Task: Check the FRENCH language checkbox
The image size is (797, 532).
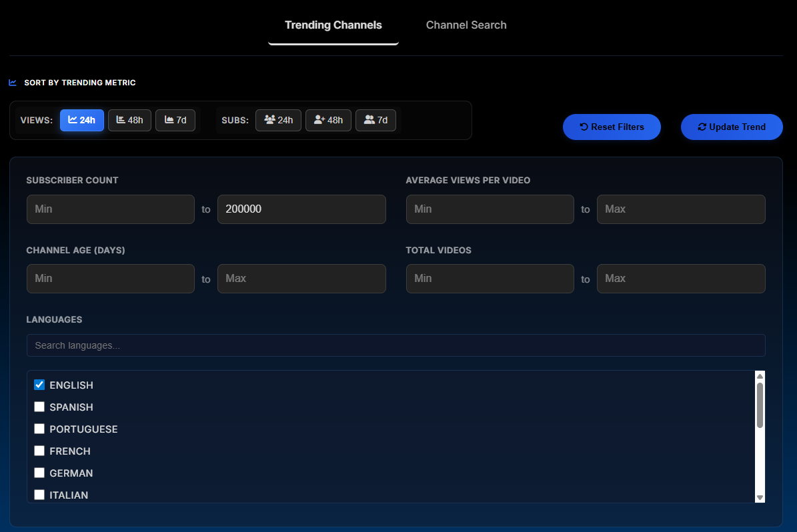Action: [39, 451]
